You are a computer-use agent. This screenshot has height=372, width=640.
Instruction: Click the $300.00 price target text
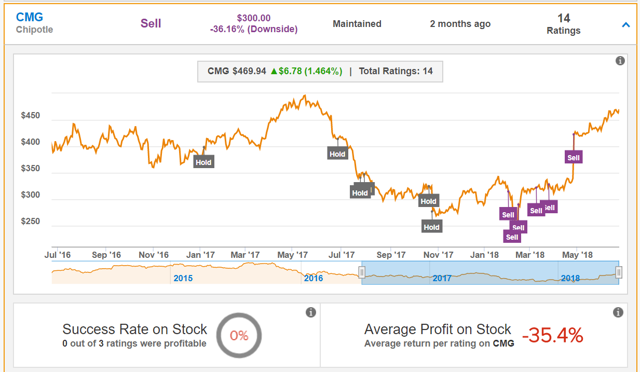pos(253,18)
